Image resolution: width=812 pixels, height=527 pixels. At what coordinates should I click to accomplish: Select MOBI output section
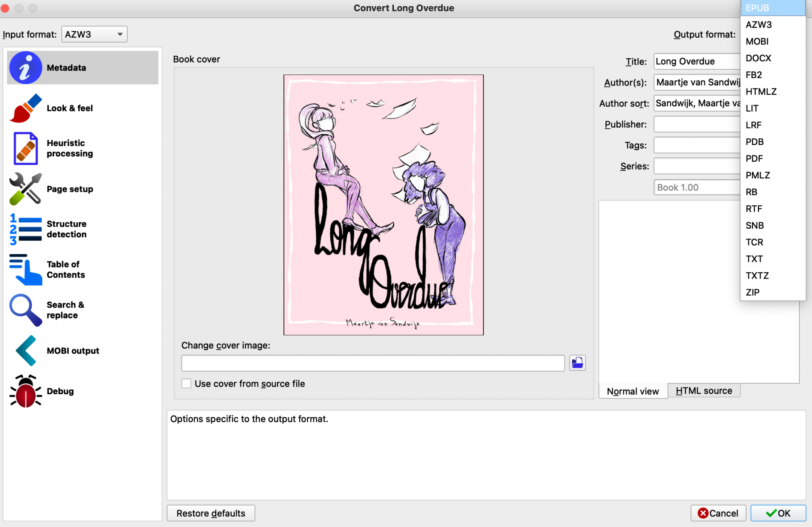(x=73, y=351)
